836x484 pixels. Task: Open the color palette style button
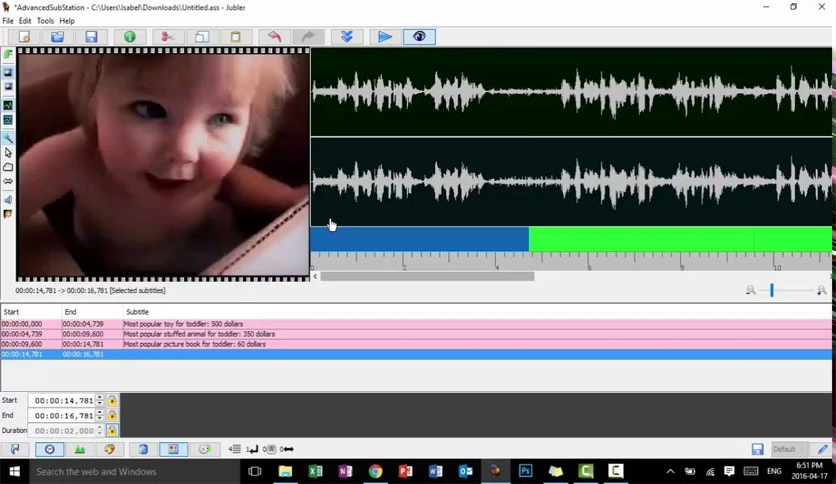109,449
